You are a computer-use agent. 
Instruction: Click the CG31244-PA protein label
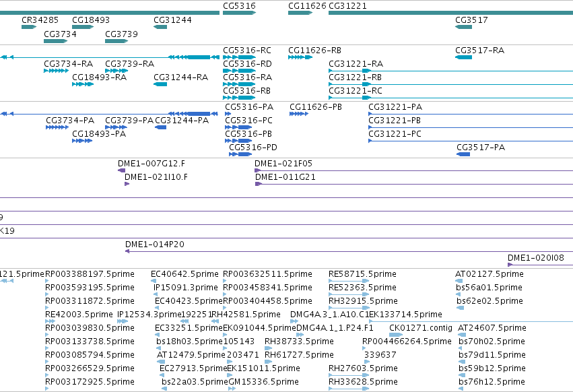182,121
